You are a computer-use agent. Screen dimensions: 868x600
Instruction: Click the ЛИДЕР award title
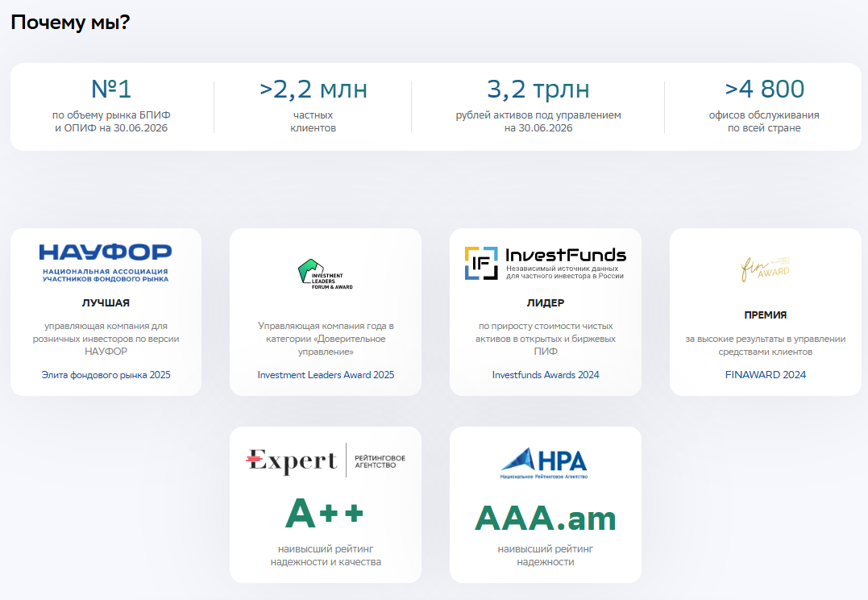(546, 303)
